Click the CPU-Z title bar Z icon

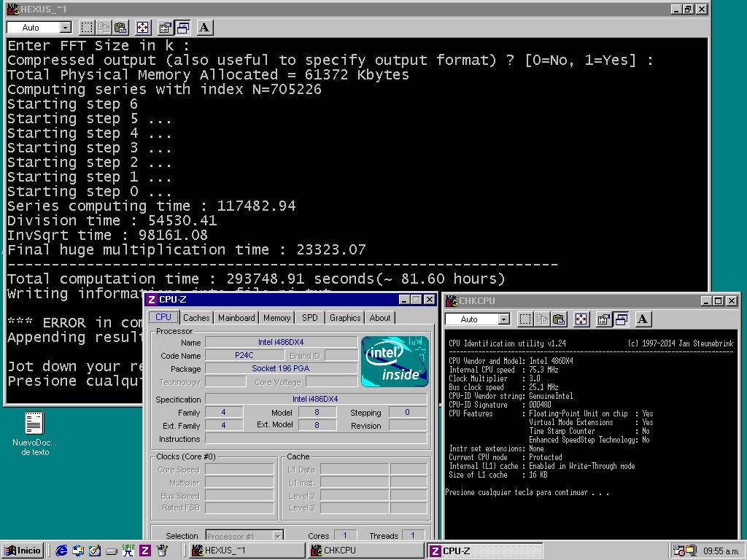coord(152,300)
